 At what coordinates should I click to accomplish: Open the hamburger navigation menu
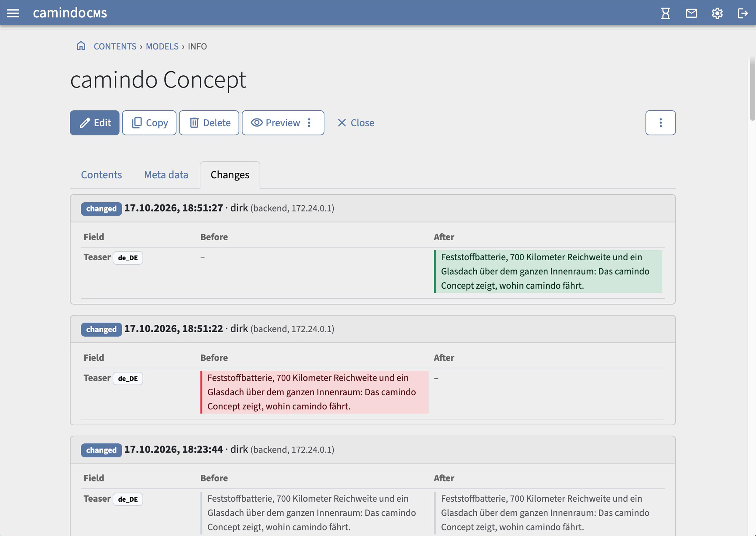[x=13, y=13]
